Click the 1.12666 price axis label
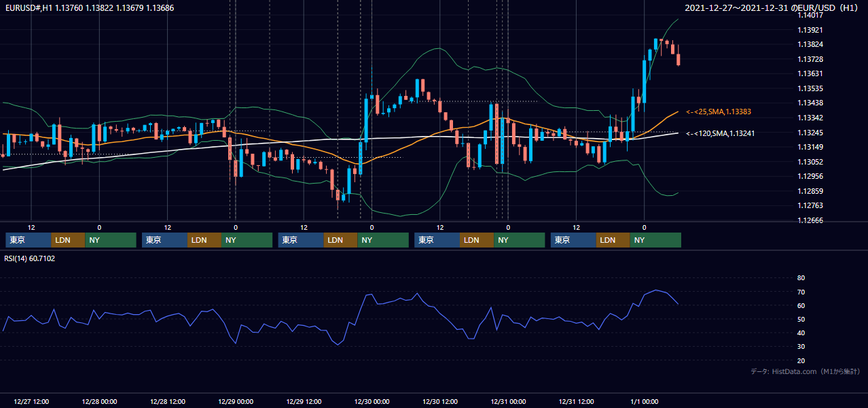The width and height of the screenshot is (868, 408). pos(810,220)
